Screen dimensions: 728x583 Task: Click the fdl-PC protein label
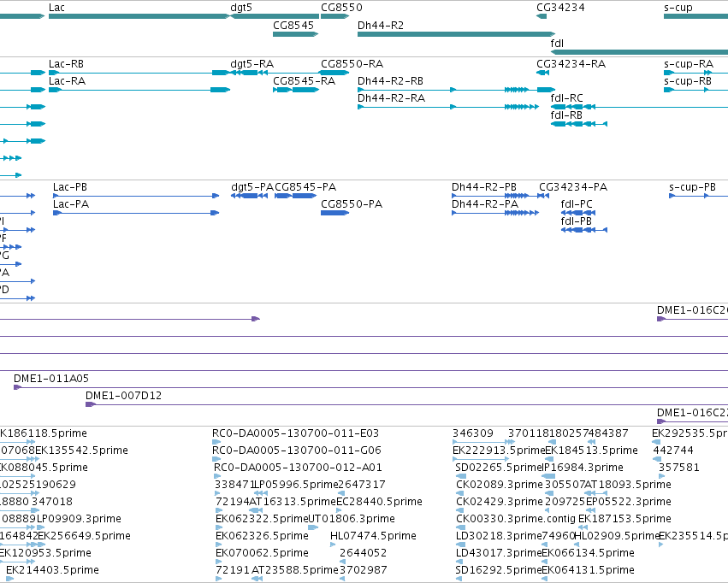[577, 204]
